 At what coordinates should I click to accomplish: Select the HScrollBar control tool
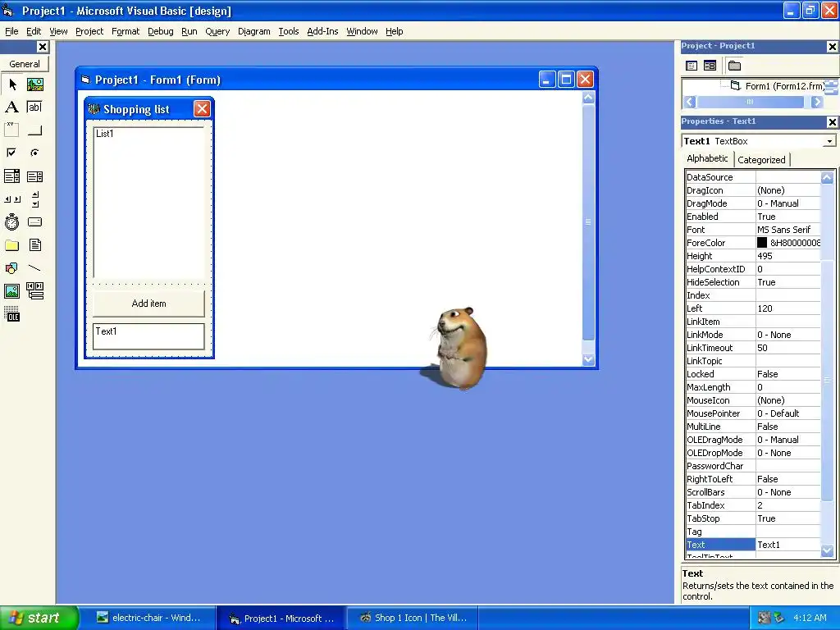click(12, 199)
